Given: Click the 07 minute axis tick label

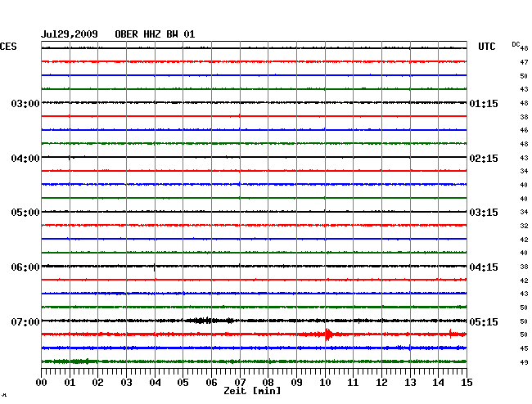Looking at the screenshot, I should point(240,382).
